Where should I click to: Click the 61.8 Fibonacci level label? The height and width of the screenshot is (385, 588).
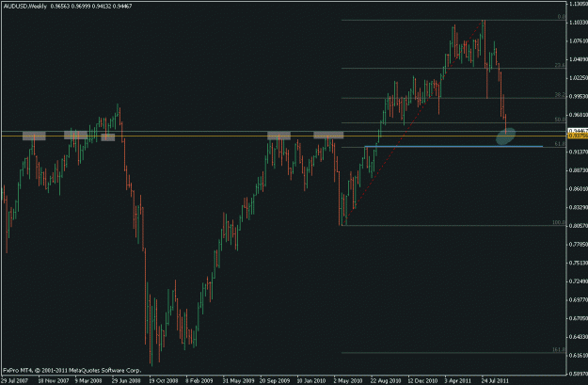point(560,144)
